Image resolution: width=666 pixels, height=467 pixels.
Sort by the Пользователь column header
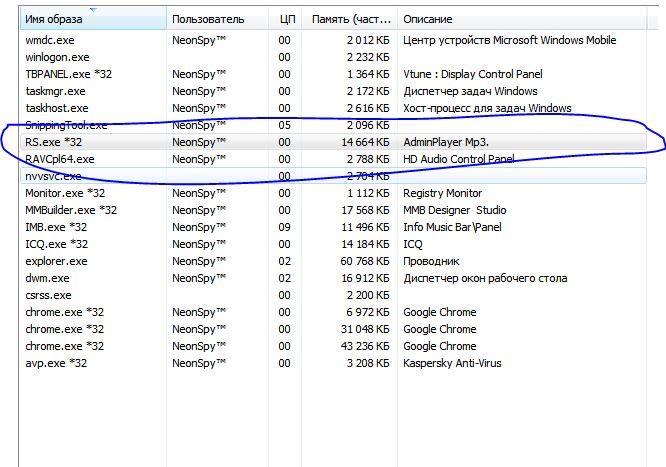pyautogui.click(x=217, y=19)
